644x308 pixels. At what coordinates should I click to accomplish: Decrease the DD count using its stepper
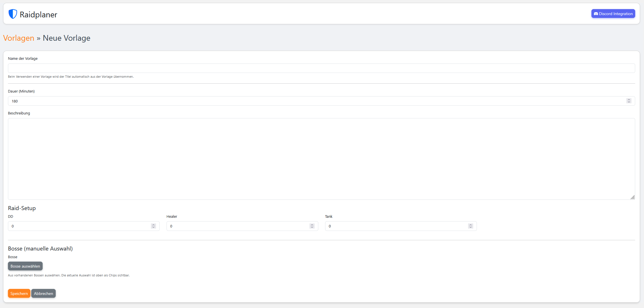click(153, 227)
